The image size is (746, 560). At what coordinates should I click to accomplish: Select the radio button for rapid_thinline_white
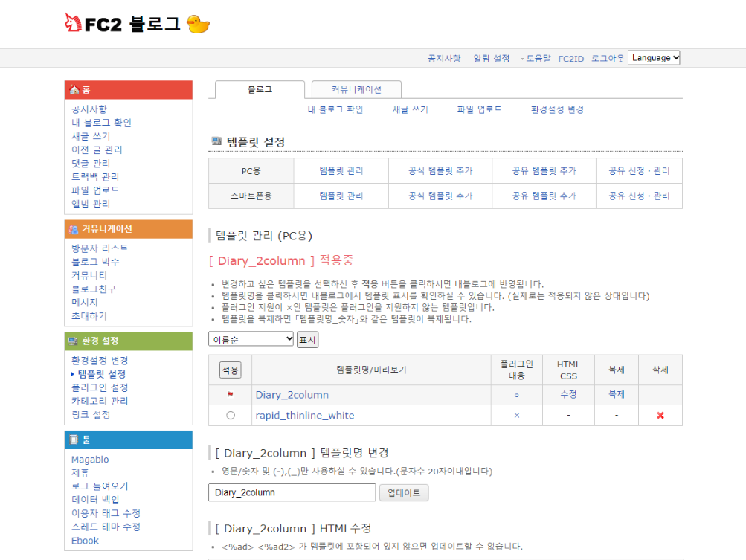tap(231, 416)
